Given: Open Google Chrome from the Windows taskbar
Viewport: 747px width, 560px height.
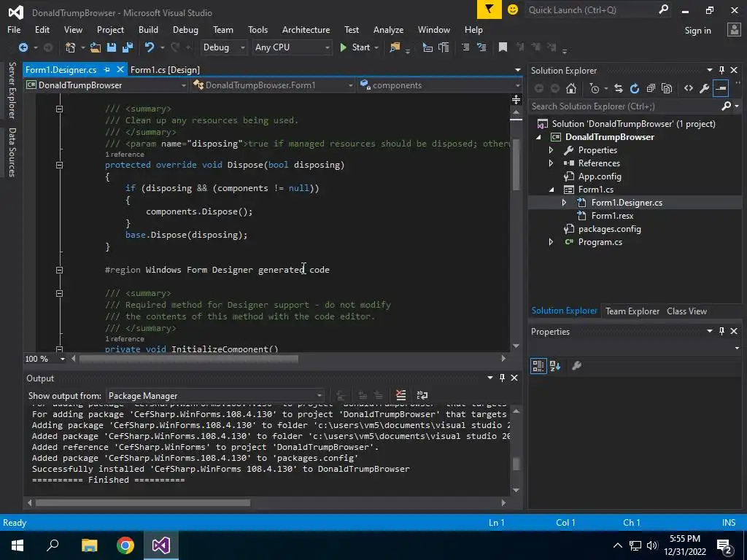Looking at the screenshot, I should [125, 545].
